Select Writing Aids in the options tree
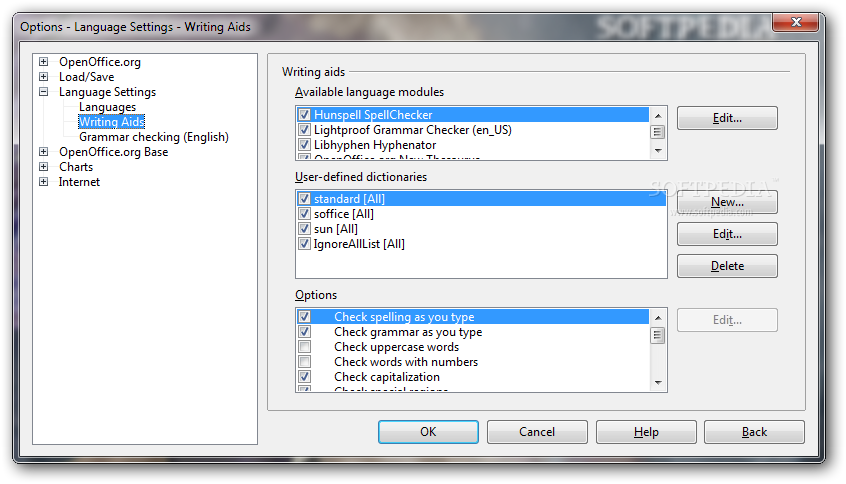The image size is (846, 484). click(x=112, y=122)
